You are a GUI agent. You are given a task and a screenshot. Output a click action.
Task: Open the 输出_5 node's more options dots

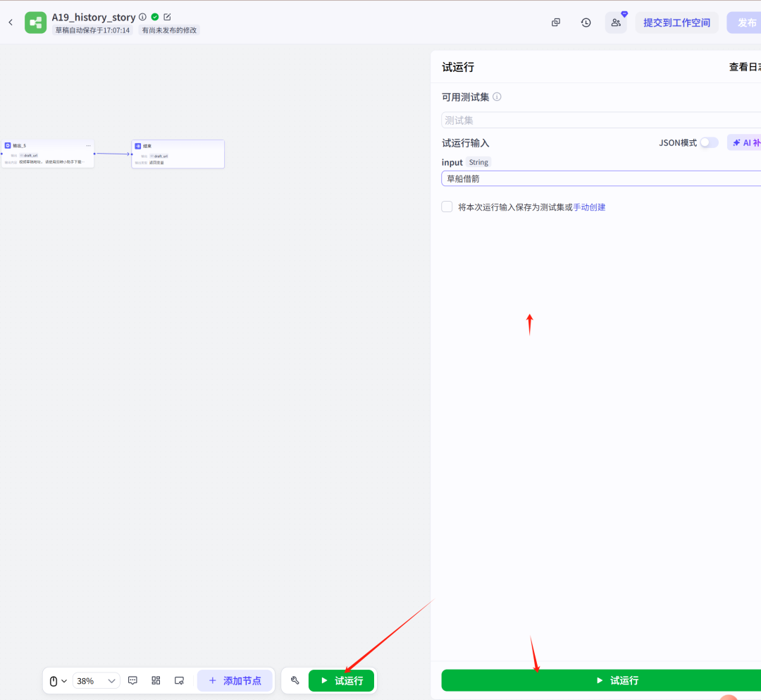(88, 146)
